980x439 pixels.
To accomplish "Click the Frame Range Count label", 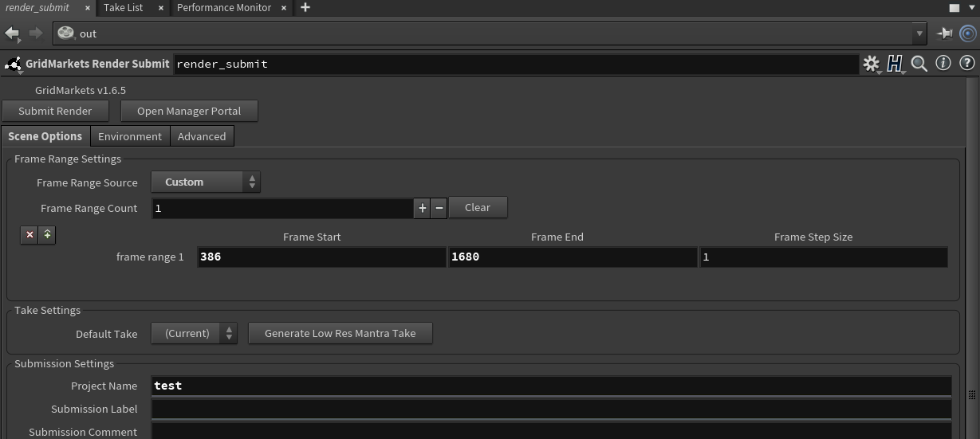I will [89, 208].
